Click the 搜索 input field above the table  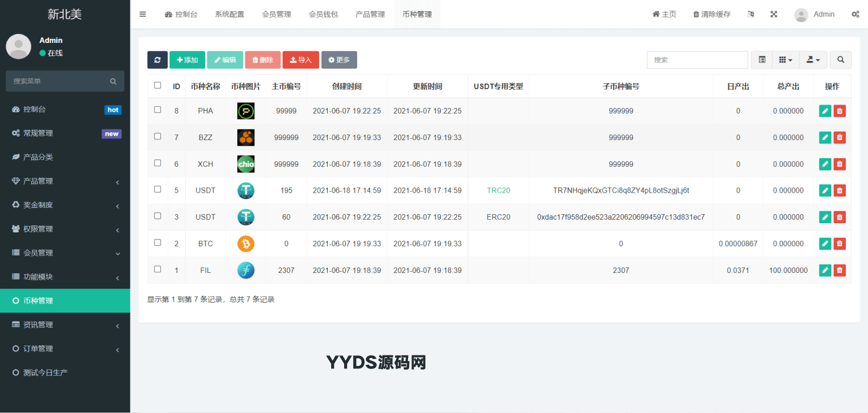[x=697, y=60]
